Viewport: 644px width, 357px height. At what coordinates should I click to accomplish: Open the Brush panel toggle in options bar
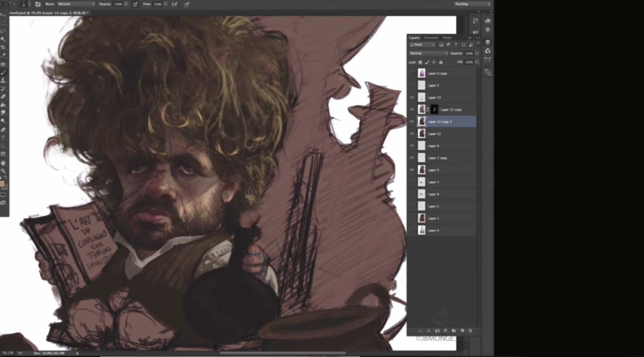click(x=38, y=4)
